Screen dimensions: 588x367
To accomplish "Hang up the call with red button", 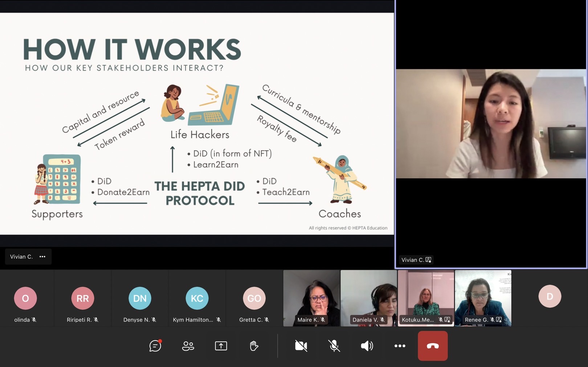I will click(433, 346).
